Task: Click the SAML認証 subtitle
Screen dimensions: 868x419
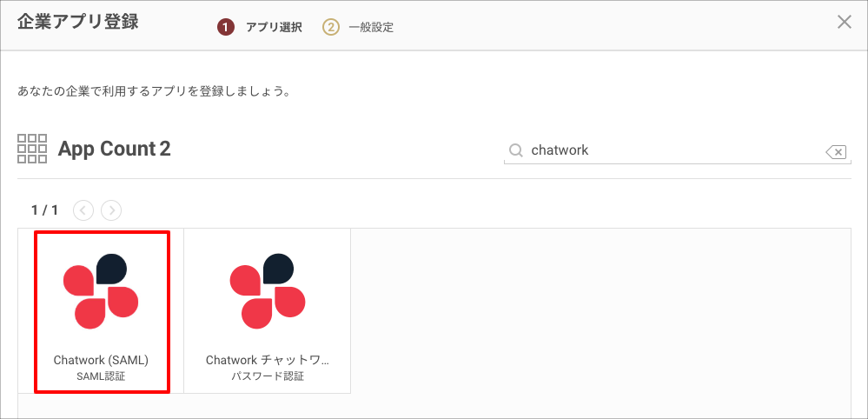Action: 102,377
